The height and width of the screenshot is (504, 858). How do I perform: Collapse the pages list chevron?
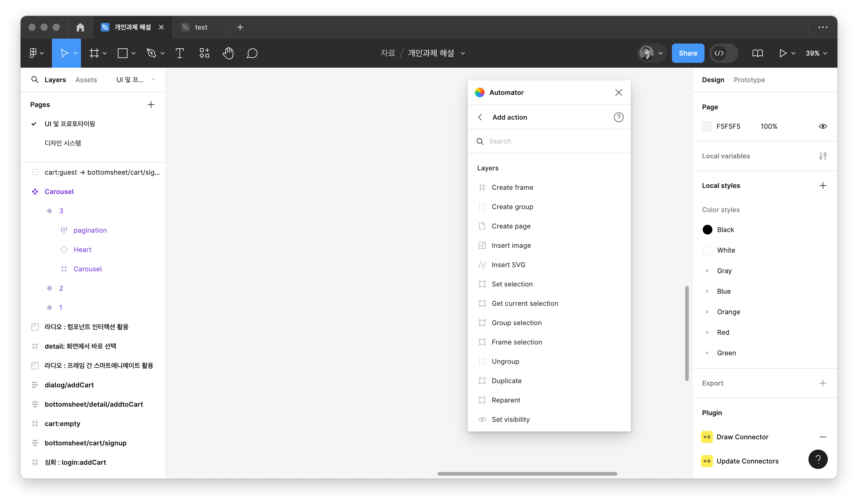[x=153, y=80]
